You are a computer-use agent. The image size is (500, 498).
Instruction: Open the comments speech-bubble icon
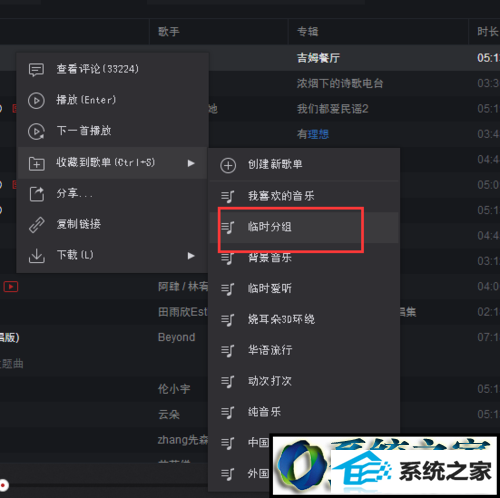tap(36, 70)
